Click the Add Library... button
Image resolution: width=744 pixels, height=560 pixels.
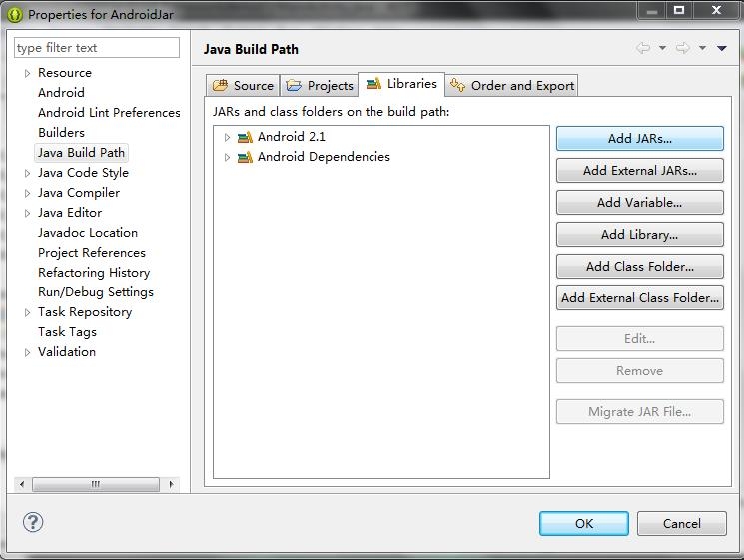coord(639,235)
